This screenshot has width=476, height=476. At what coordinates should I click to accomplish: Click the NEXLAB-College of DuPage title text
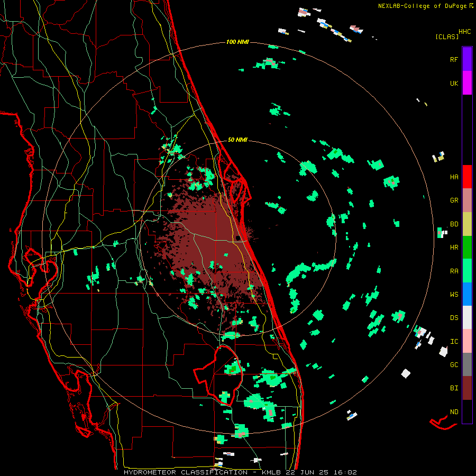tap(423, 6)
